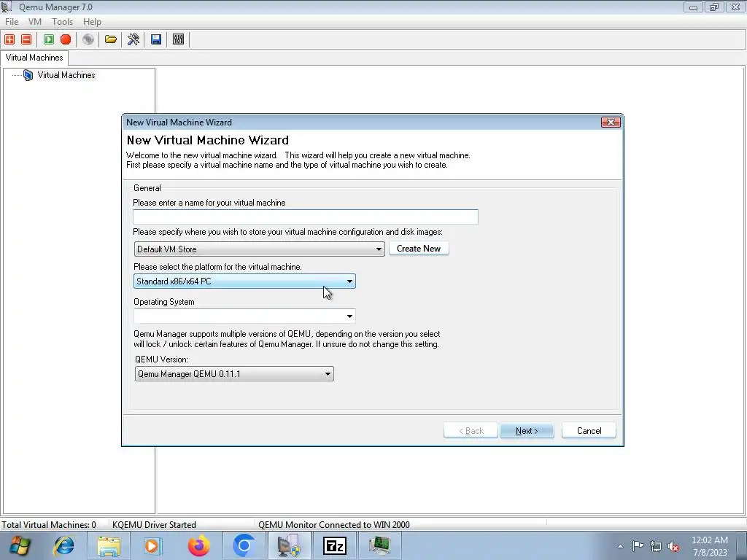Open the QEMU Version dropdown
747x560 pixels.
click(234, 374)
